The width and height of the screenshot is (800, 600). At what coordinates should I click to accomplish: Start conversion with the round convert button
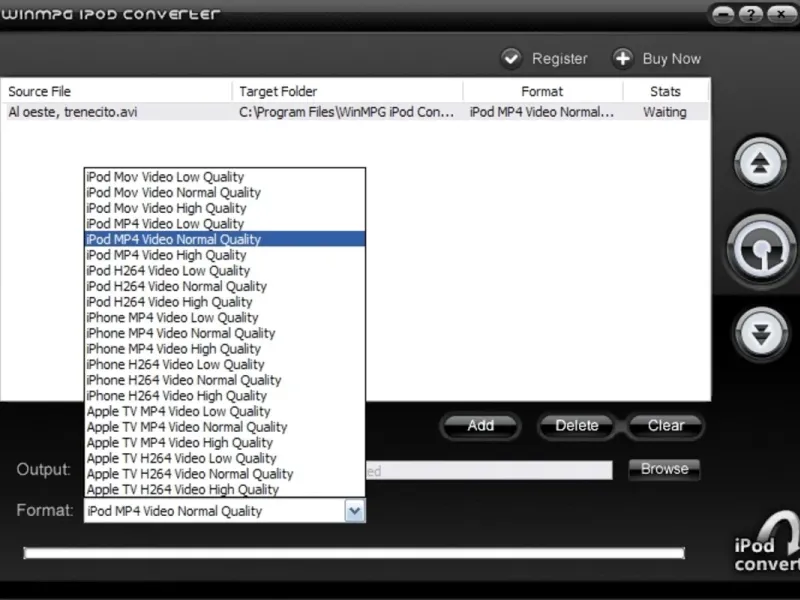point(761,250)
